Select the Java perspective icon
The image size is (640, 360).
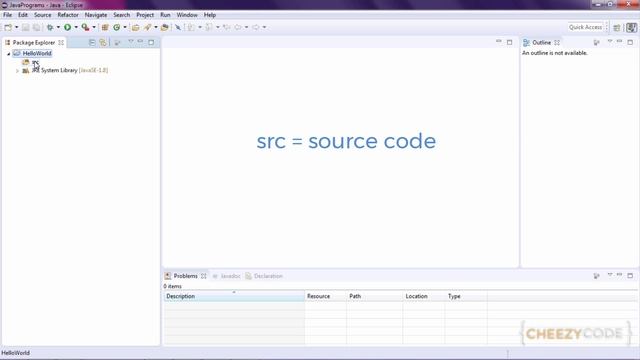pos(631,27)
